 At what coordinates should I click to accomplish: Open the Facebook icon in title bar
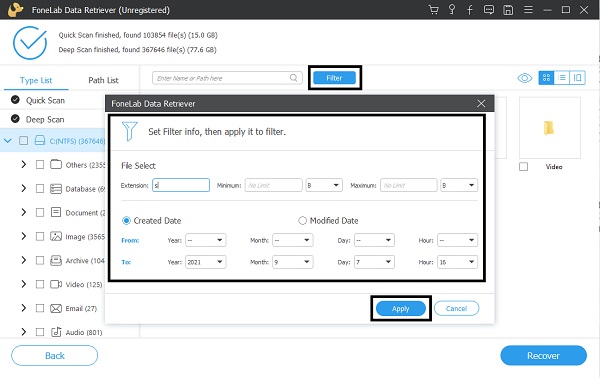[x=470, y=10]
